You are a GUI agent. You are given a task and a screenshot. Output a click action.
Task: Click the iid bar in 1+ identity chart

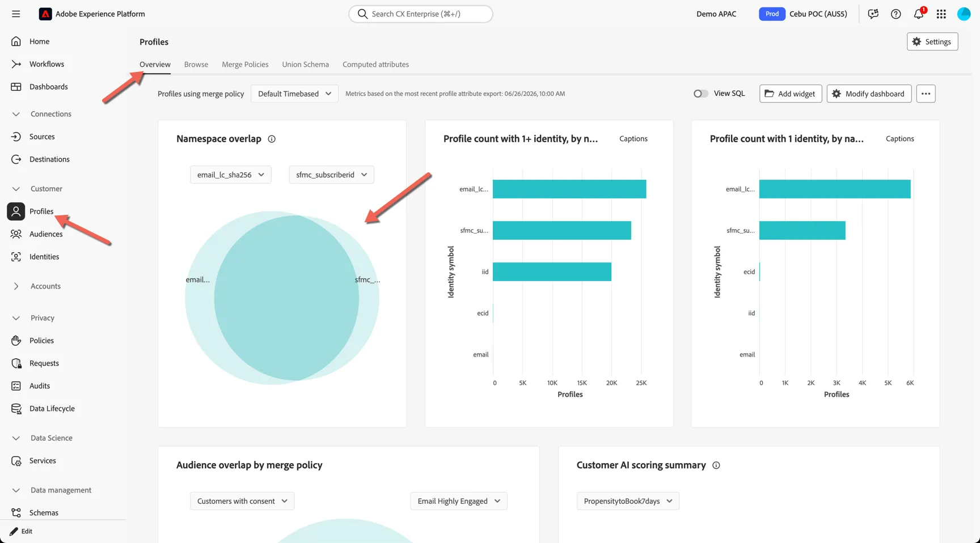(x=552, y=272)
